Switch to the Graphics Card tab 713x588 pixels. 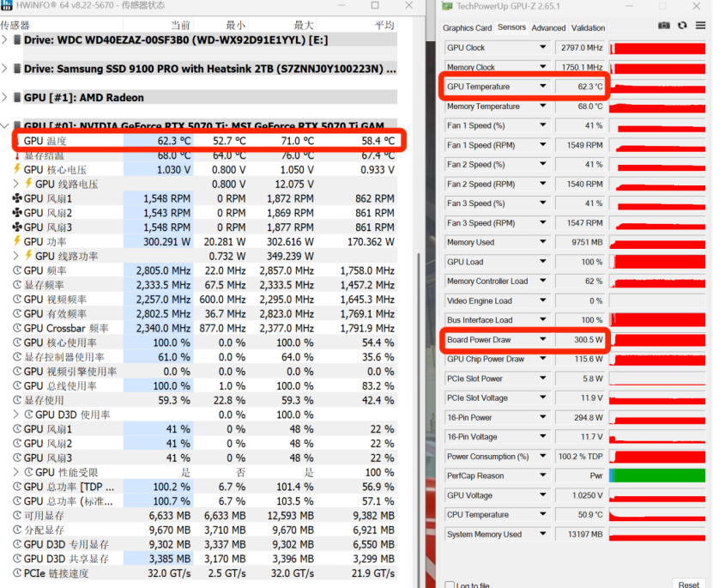[x=467, y=27]
